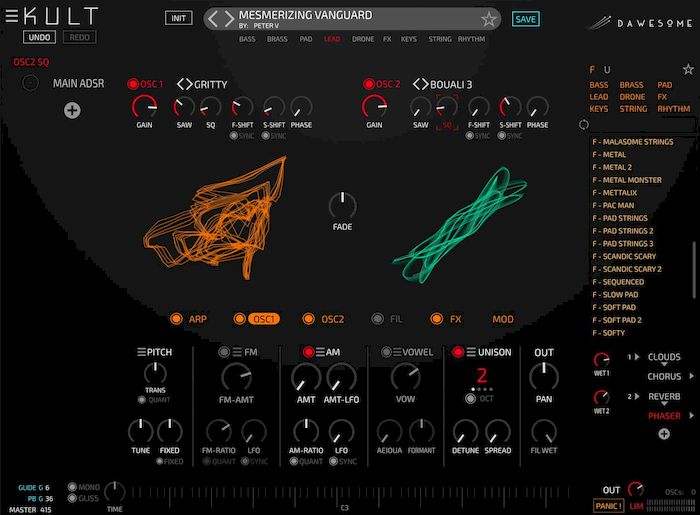
Task: Toggle the OSC 1 power button
Action: (133, 84)
